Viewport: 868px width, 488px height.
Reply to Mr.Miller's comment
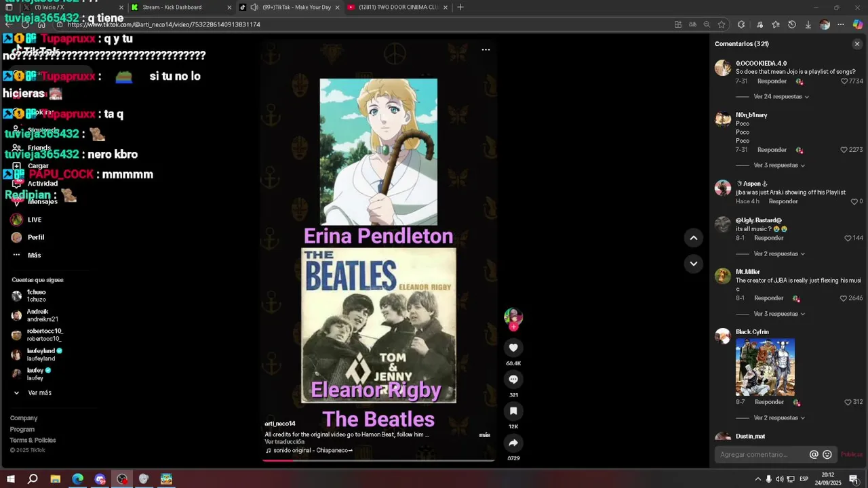769,298
